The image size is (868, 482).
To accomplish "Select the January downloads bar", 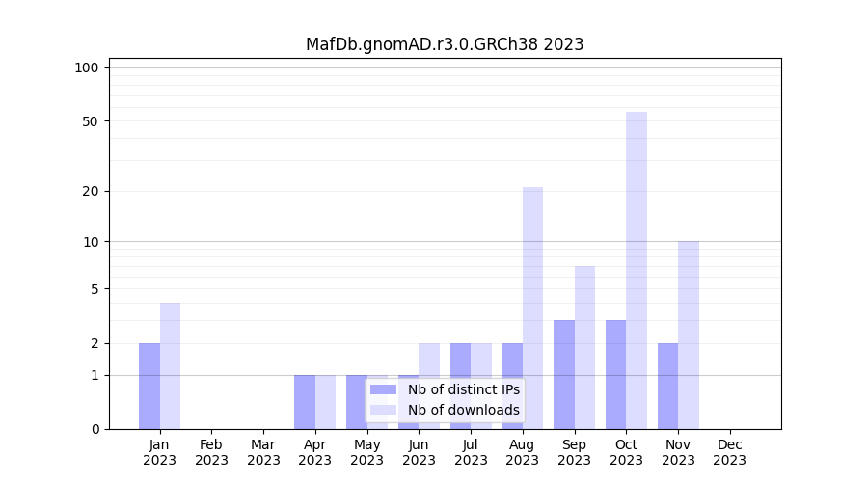I will tap(170, 365).
